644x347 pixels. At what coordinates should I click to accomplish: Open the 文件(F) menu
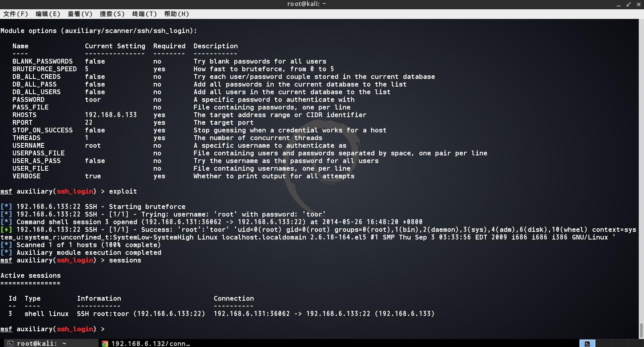(x=16, y=14)
